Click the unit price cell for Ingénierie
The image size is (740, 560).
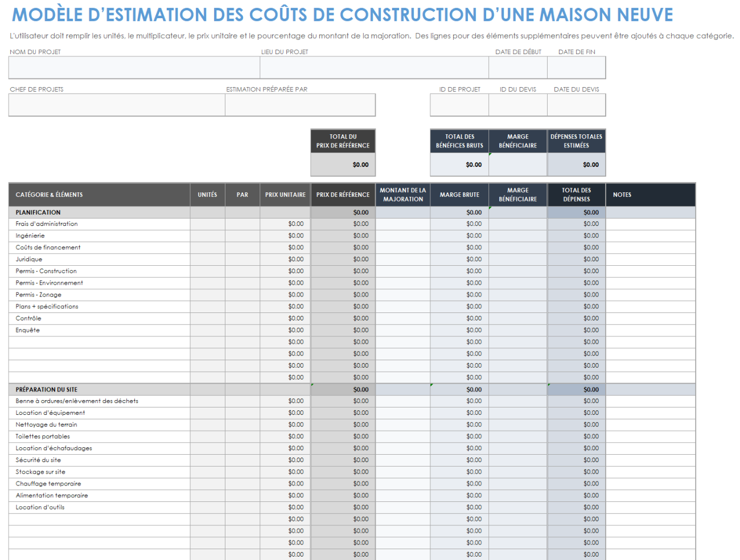pos(285,235)
